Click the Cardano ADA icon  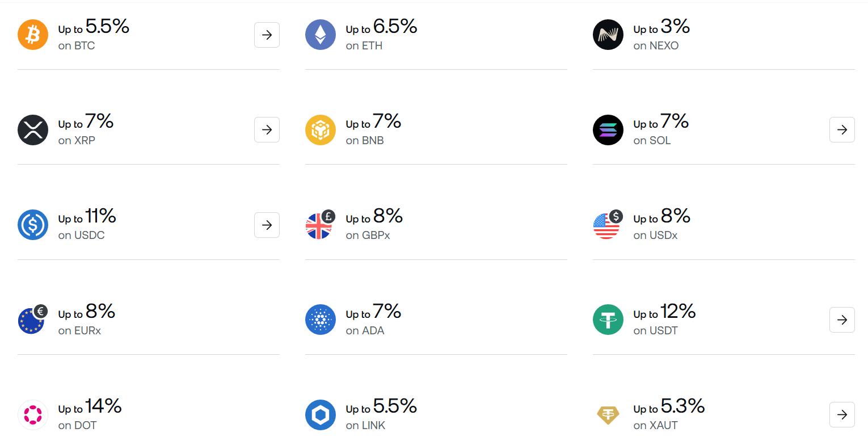(321, 320)
